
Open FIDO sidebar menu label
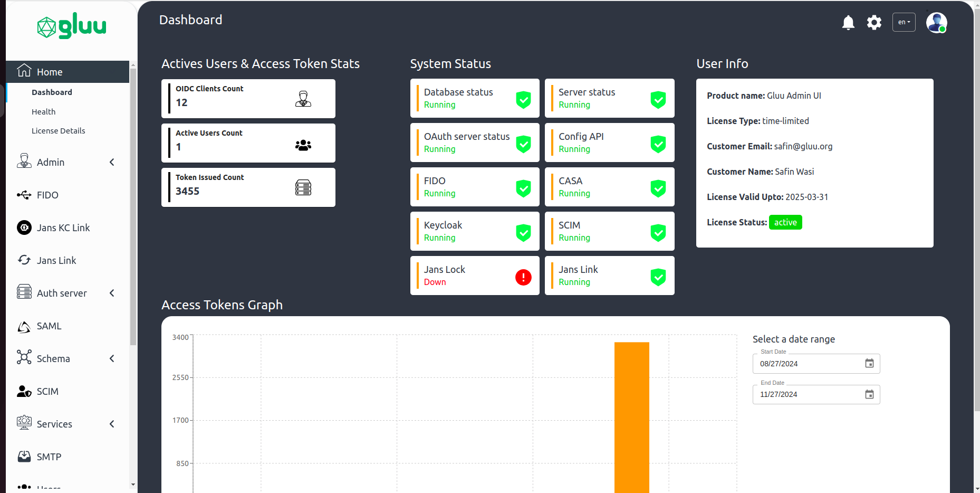pos(47,195)
